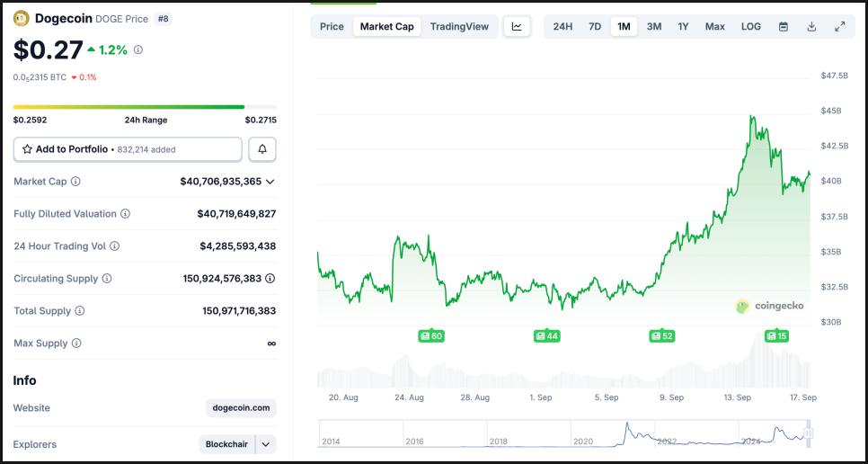Show Circulating Supply label info icon
Screen dimensions: 868x464
pyautogui.click(x=107, y=279)
